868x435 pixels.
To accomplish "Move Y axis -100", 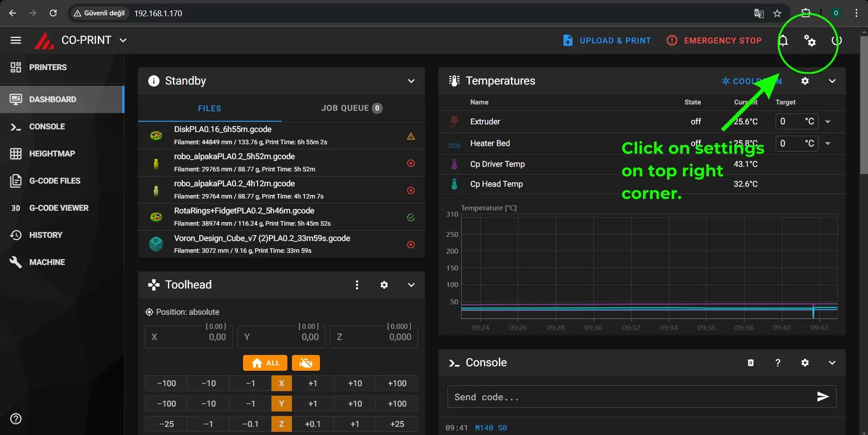I will click(x=166, y=404).
